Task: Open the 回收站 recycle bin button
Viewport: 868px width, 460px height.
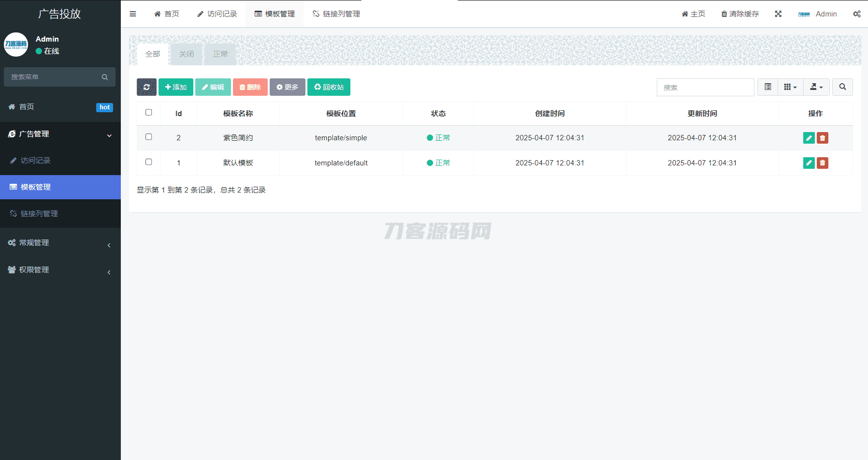Action: pos(329,87)
